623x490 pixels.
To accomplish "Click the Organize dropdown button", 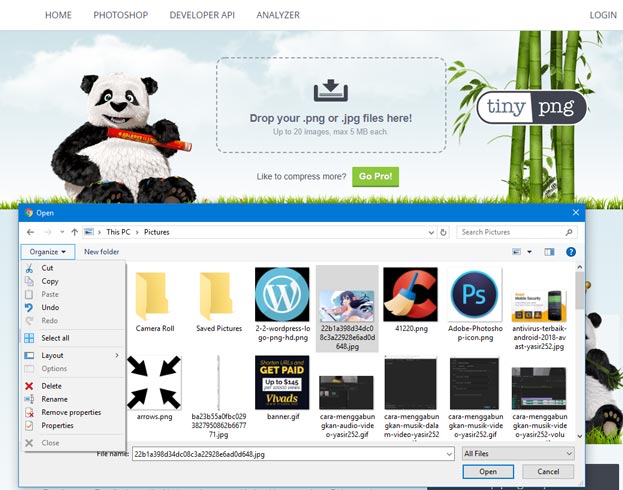I will [x=48, y=252].
